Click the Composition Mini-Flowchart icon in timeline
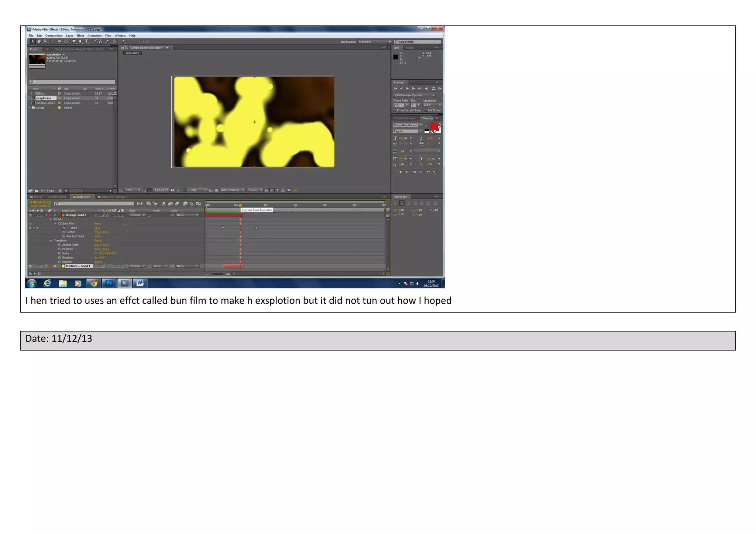Screen dimensions: 756x534 [140, 204]
